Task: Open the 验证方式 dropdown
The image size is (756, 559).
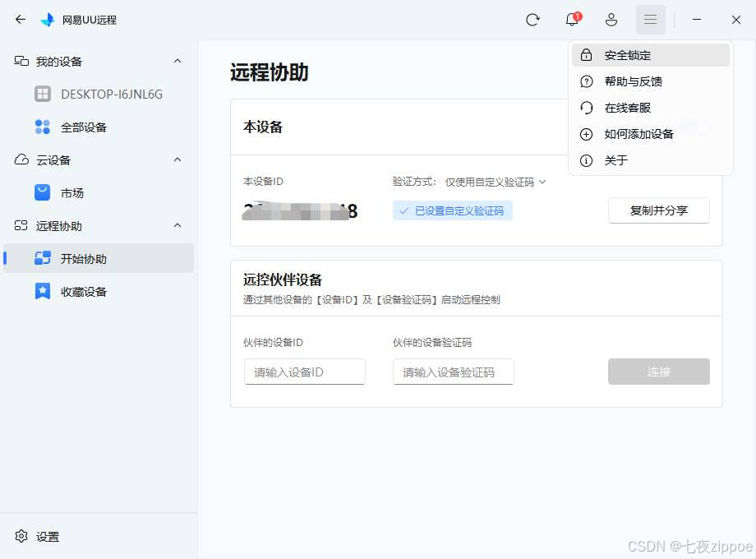Action: pos(495,182)
